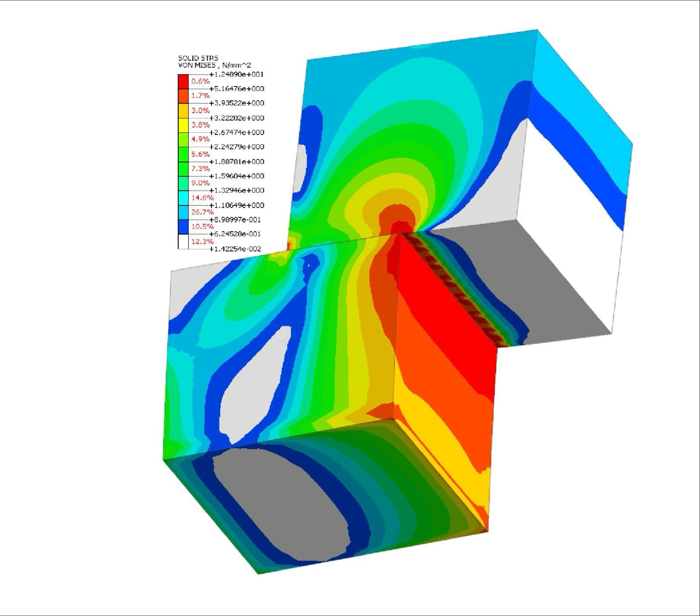This screenshot has height=616, width=700.
Task: Click the white legend swatch labeled 12.3%
Action: (183, 241)
